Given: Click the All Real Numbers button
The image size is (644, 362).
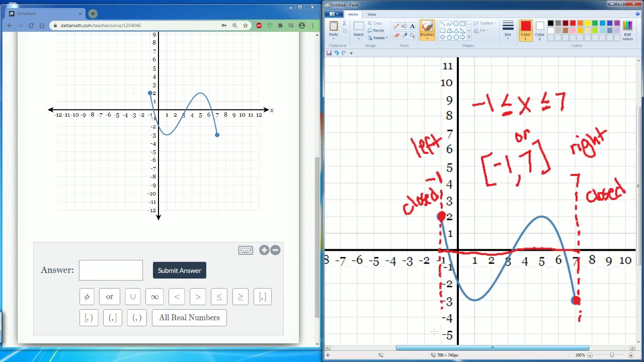Looking at the screenshot, I should [x=189, y=317].
